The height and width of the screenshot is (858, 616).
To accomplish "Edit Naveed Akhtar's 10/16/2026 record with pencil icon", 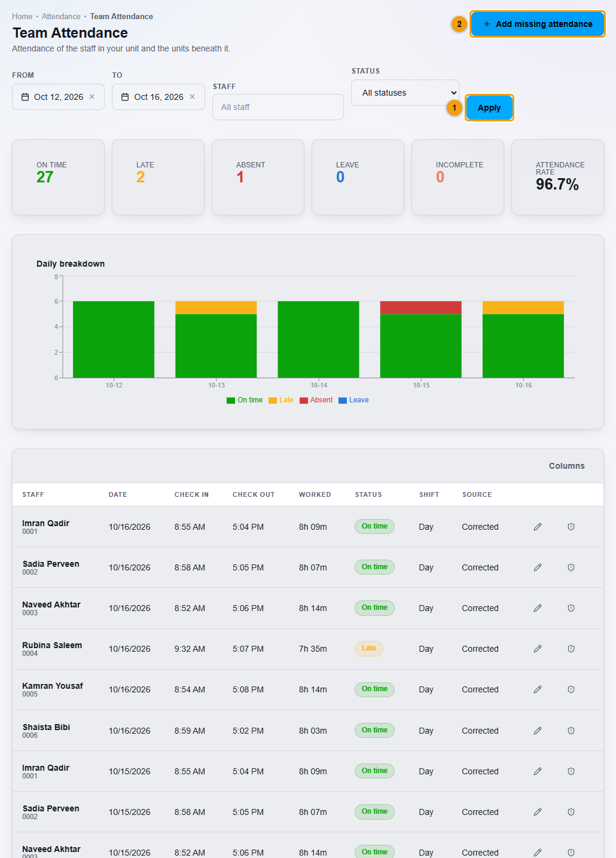I will tap(538, 608).
